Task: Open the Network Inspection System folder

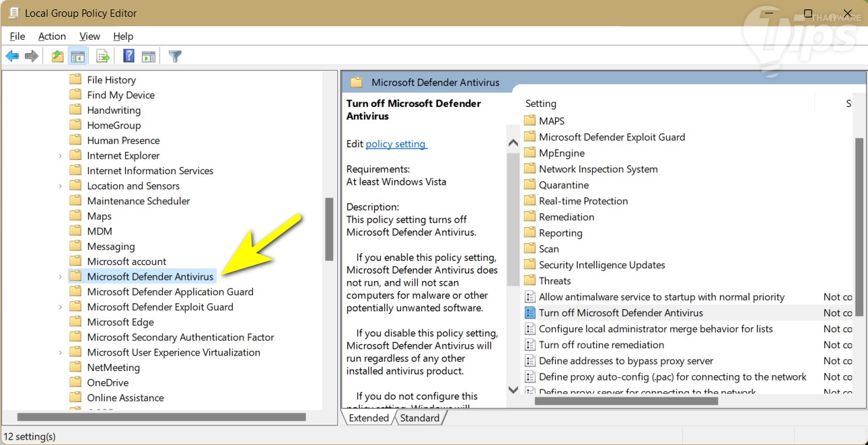Action: [598, 169]
